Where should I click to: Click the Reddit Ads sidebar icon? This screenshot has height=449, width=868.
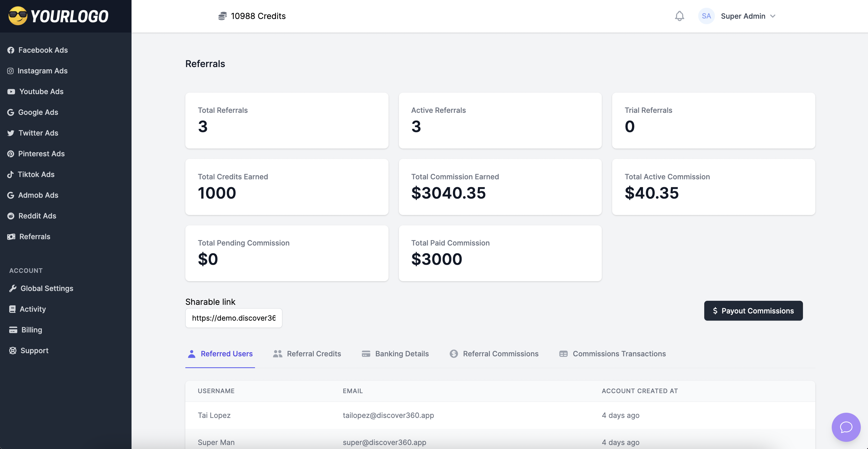pyautogui.click(x=10, y=216)
